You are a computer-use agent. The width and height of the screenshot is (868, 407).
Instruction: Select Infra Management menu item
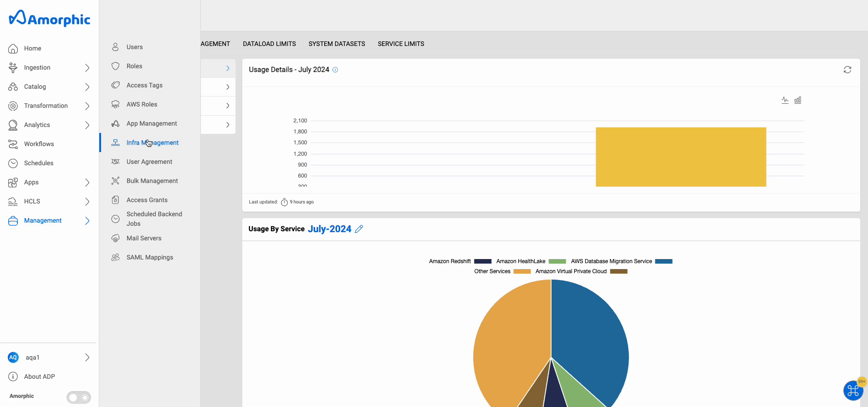150,142
